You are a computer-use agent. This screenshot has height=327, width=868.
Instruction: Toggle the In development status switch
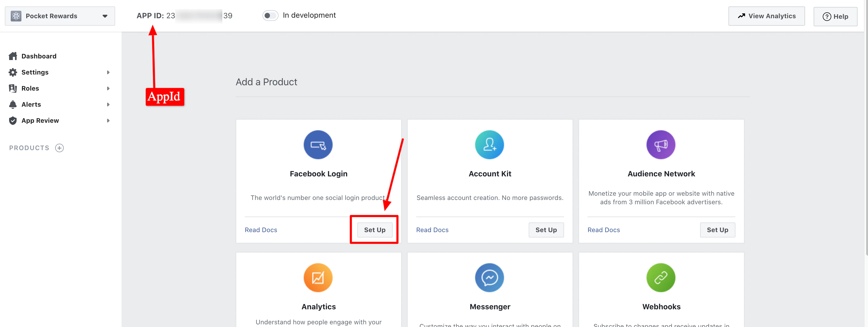click(x=270, y=16)
